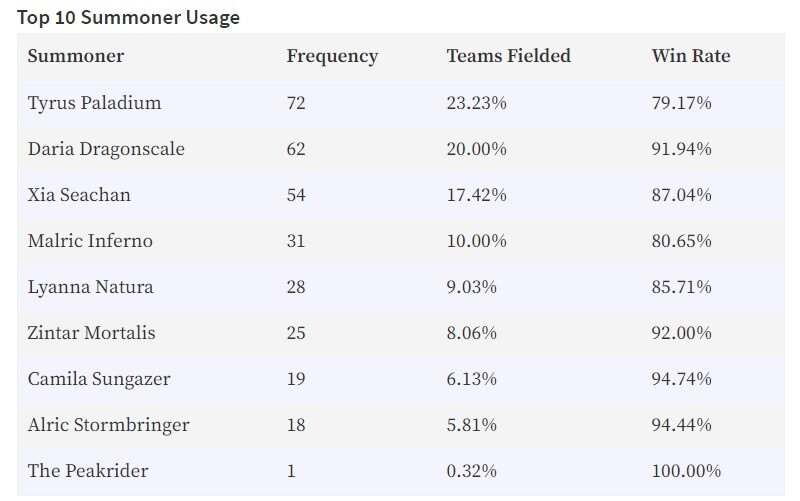The image size is (800, 501).
Task: Select the Tyrus Paladium row name
Action: [94, 103]
